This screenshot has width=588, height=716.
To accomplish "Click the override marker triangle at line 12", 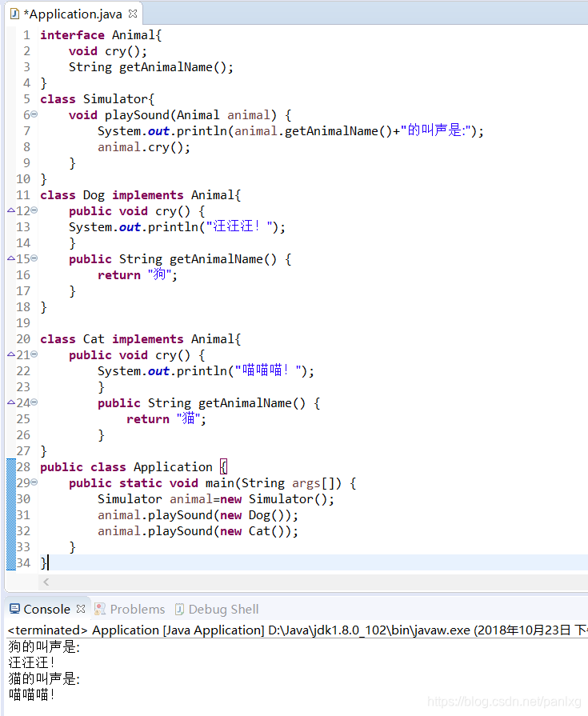I will 11,210.
